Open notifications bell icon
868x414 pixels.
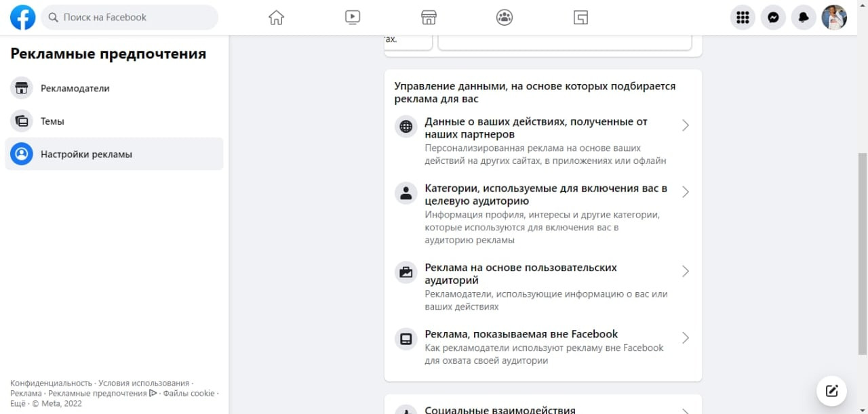coord(804,18)
